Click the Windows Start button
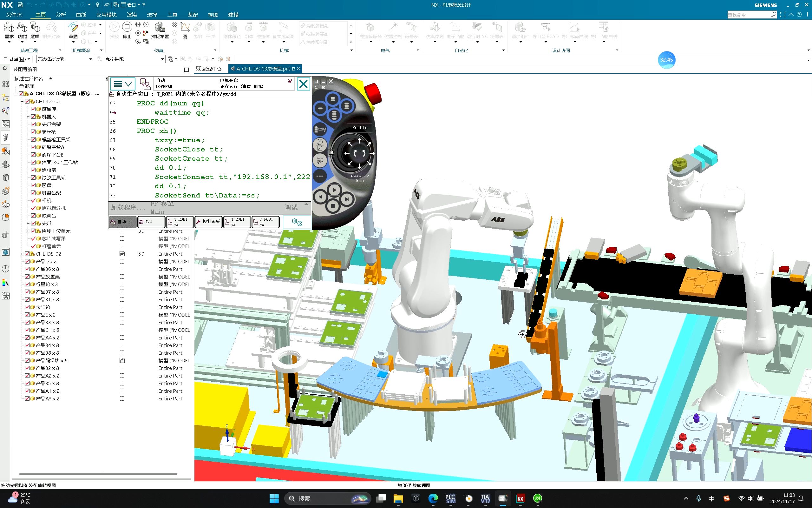The image size is (812, 508). [274, 498]
